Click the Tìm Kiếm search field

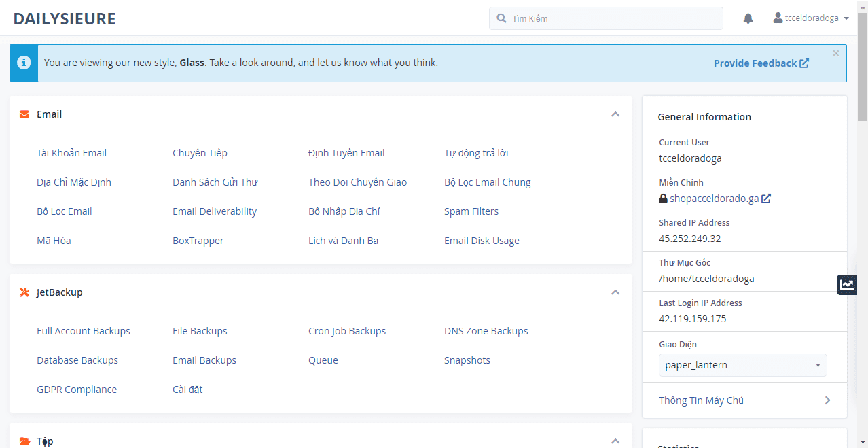coord(606,18)
